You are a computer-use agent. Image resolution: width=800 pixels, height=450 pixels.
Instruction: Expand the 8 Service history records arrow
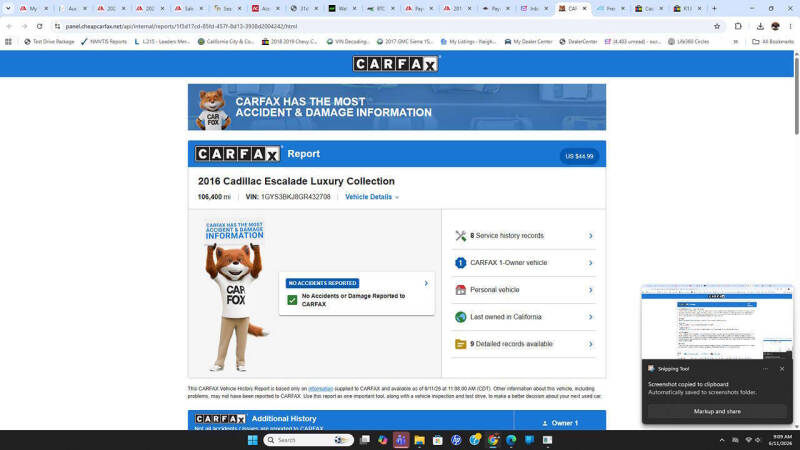(x=590, y=236)
